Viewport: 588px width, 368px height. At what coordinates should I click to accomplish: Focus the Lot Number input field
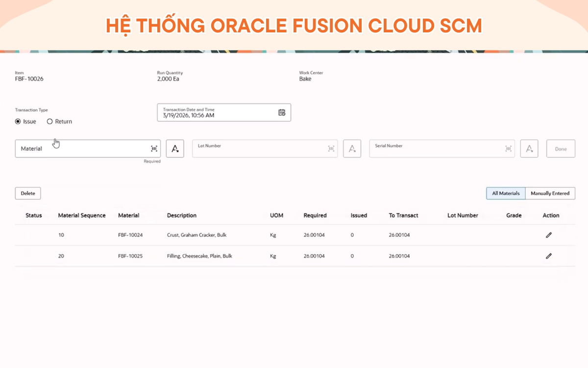(x=265, y=149)
